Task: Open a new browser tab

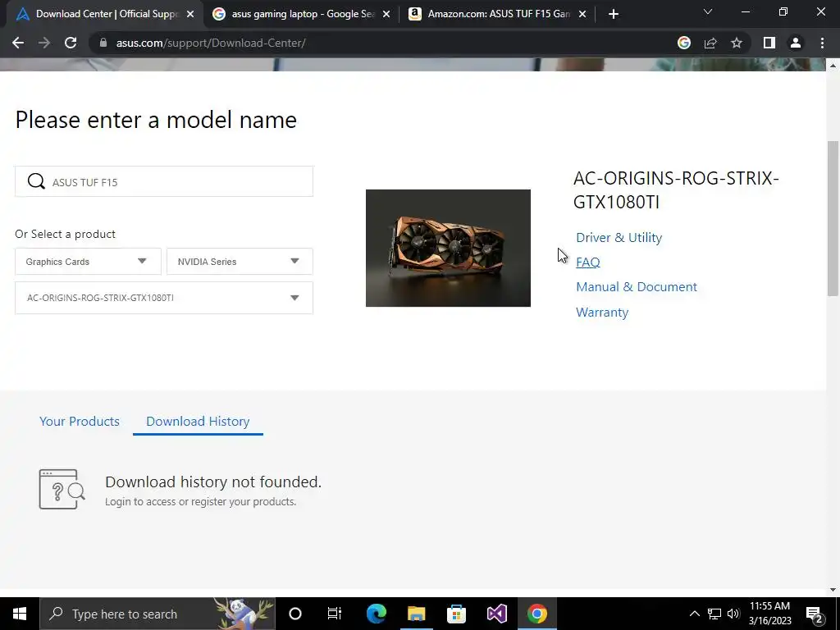Action: (x=614, y=14)
